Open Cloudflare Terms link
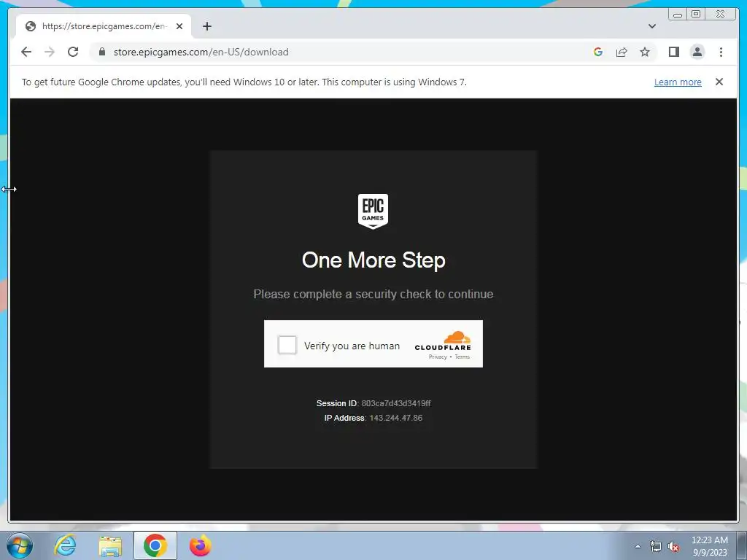The image size is (747, 560). (462, 357)
